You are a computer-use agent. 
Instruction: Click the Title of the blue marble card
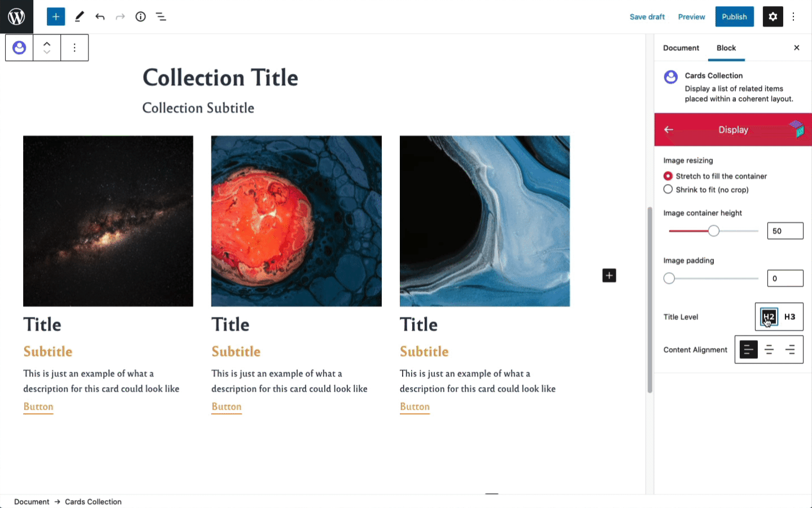419,325
